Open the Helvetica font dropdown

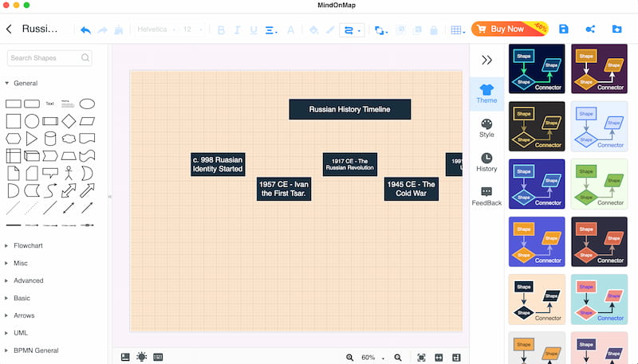pos(156,29)
